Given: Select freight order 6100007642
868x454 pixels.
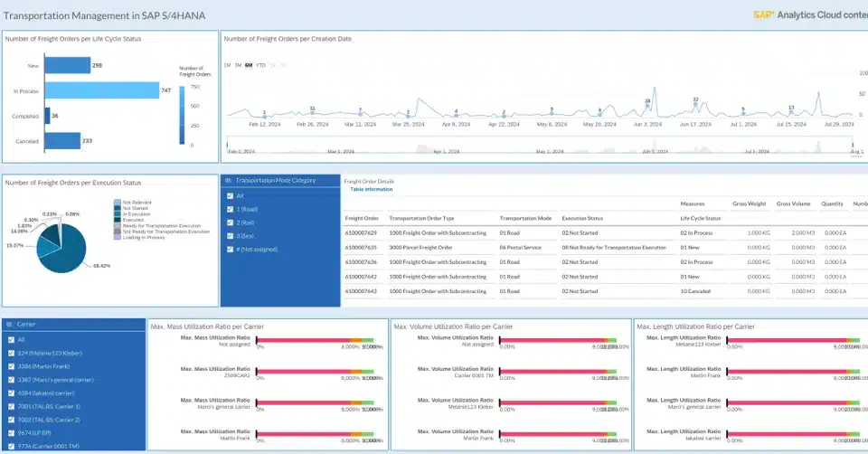Looking at the screenshot, I should click(x=361, y=277).
